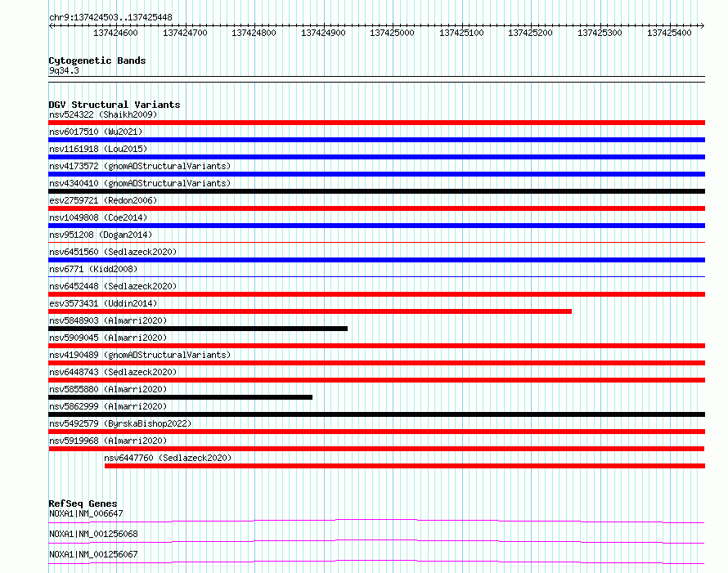The image size is (728, 573).
Task: Click the blue bar under nsv1049808
Action: (376, 226)
